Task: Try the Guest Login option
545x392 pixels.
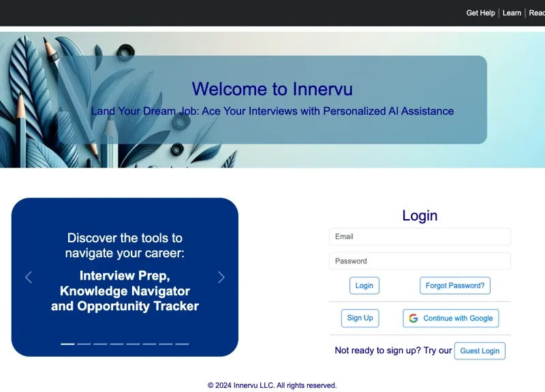Action: (480, 350)
